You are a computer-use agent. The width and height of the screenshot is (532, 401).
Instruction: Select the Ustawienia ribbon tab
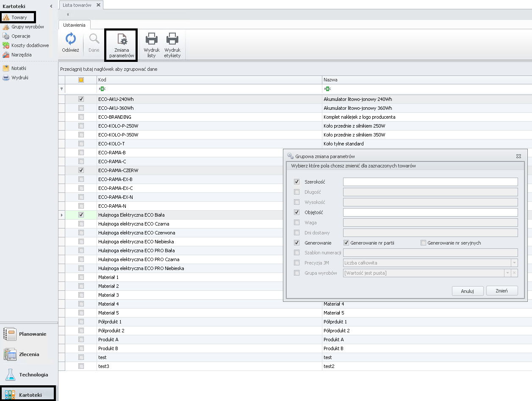(74, 25)
